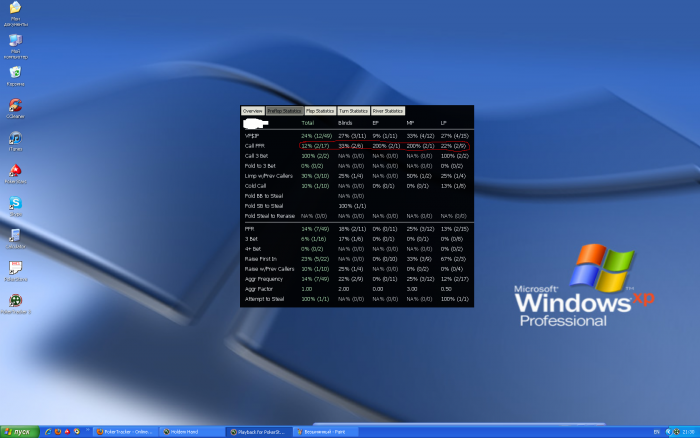This screenshot has width=700, height=438.
Task: Click the Attempt to Steal row label
Action: 264,299
